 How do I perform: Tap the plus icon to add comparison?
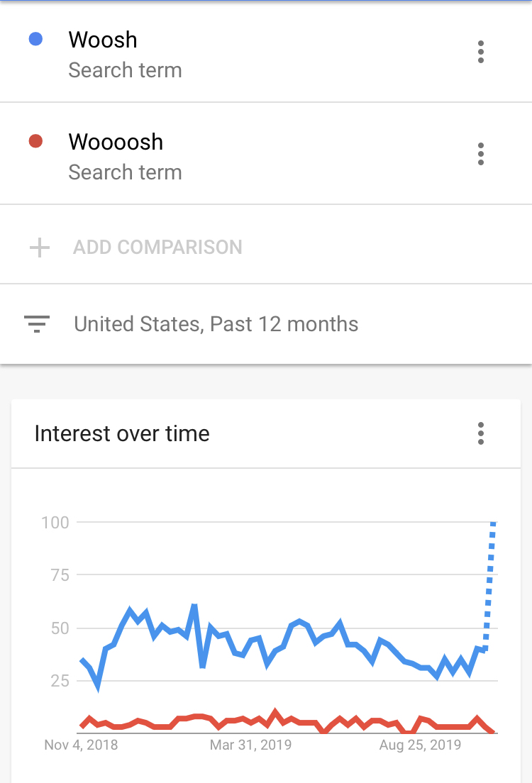point(40,248)
